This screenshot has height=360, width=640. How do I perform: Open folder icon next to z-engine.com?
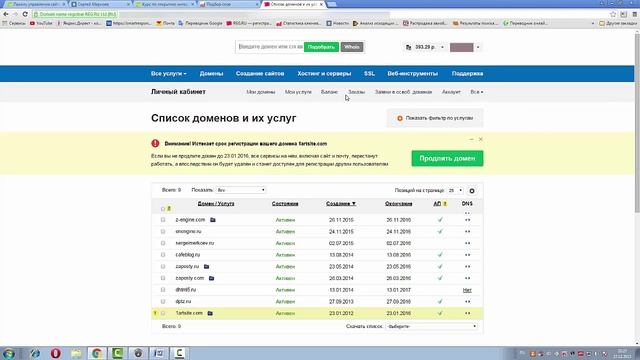[213, 220]
